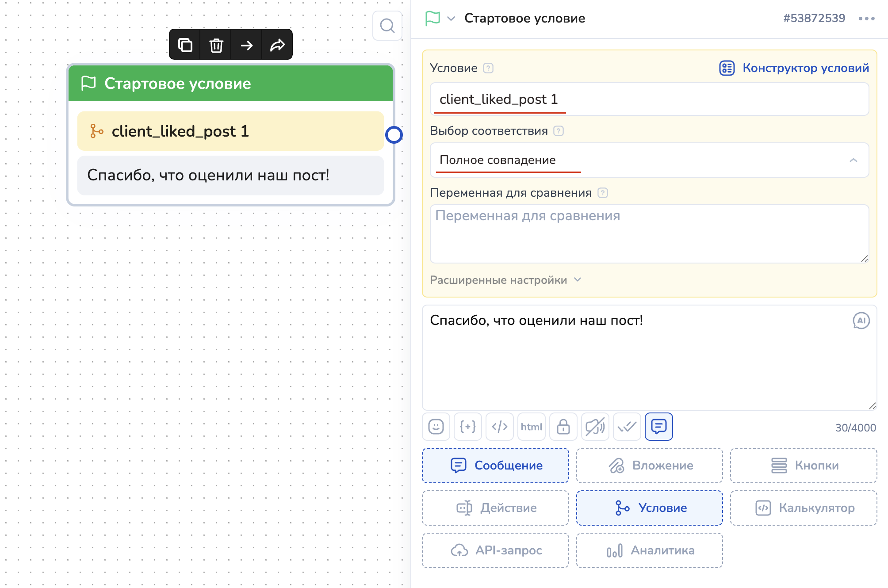Delete the block with the trash icon
The width and height of the screenshot is (888, 588).
point(216,45)
